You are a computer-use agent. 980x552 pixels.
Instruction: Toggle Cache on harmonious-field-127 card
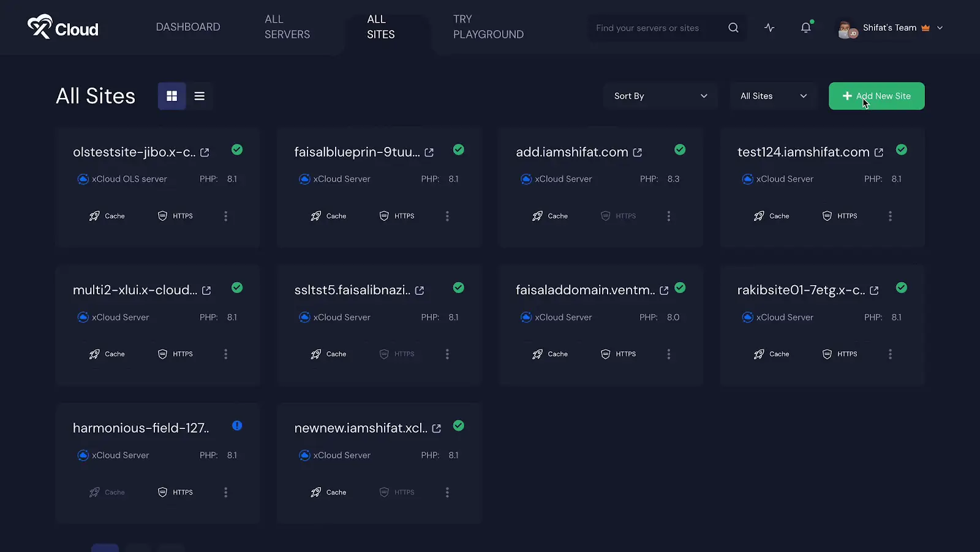(107, 493)
